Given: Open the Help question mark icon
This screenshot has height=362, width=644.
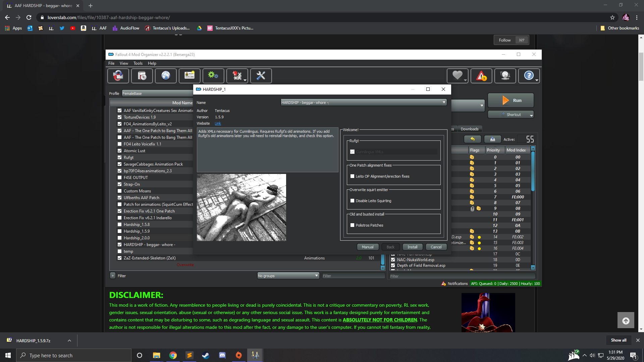Looking at the screenshot, I should pyautogui.click(x=528, y=75).
